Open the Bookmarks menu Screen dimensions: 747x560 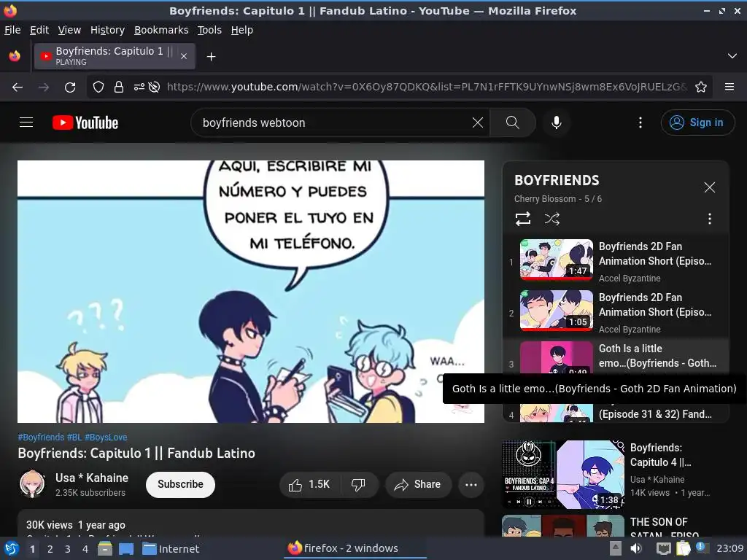(x=161, y=30)
